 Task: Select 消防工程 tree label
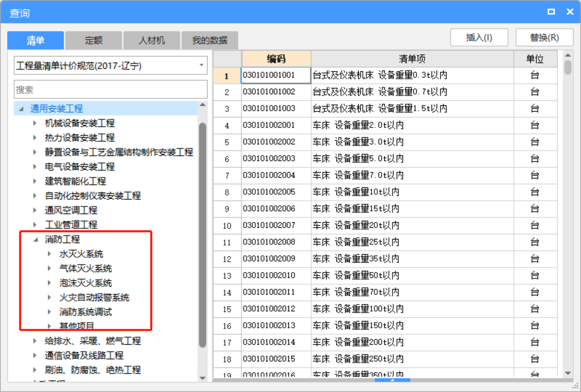pyautogui.click(x=62, y=239)
